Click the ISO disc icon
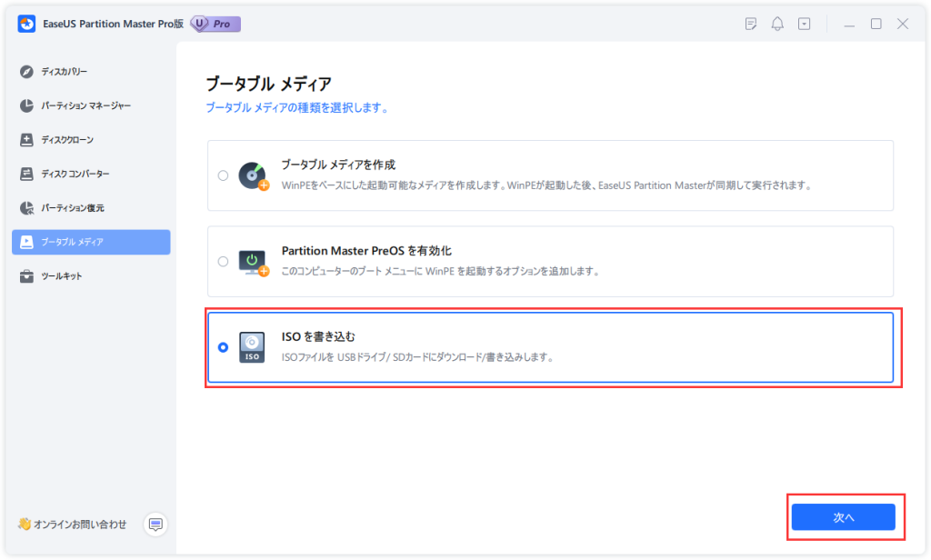Viewport: 931px width, 560px height. point(252,347)
